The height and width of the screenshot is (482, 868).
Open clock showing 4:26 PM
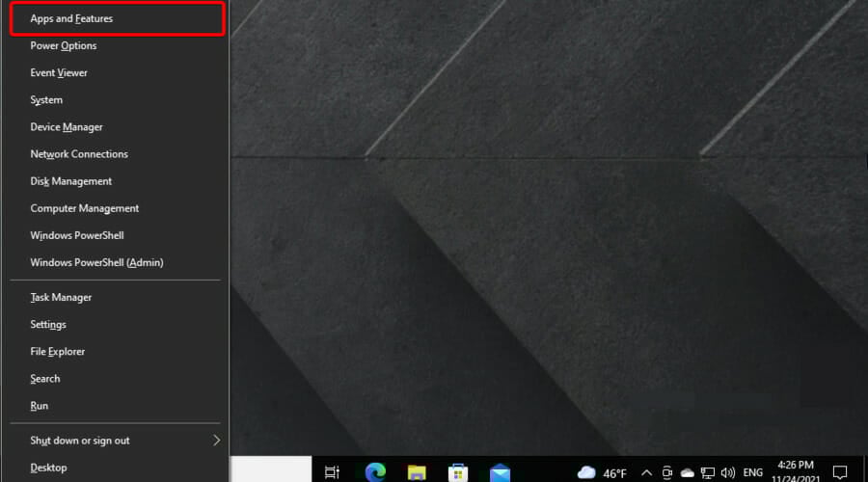796,471
